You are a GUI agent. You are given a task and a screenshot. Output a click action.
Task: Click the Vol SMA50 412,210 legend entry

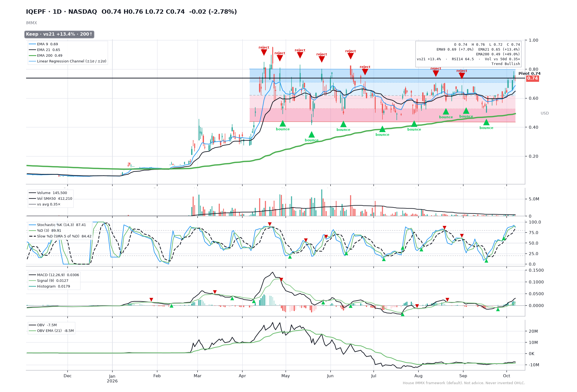click(x=51, y=198)
